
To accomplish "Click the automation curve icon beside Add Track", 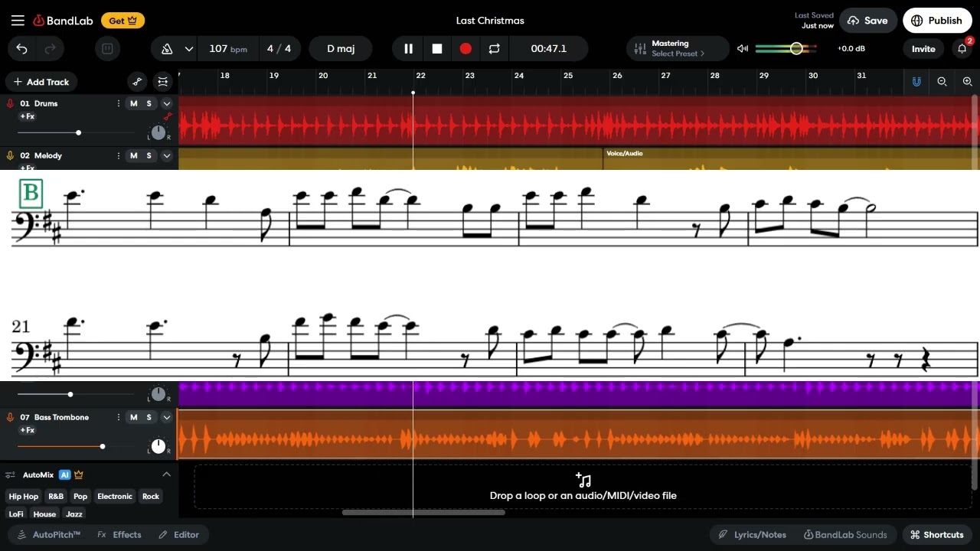I will (x=137, y=82).
